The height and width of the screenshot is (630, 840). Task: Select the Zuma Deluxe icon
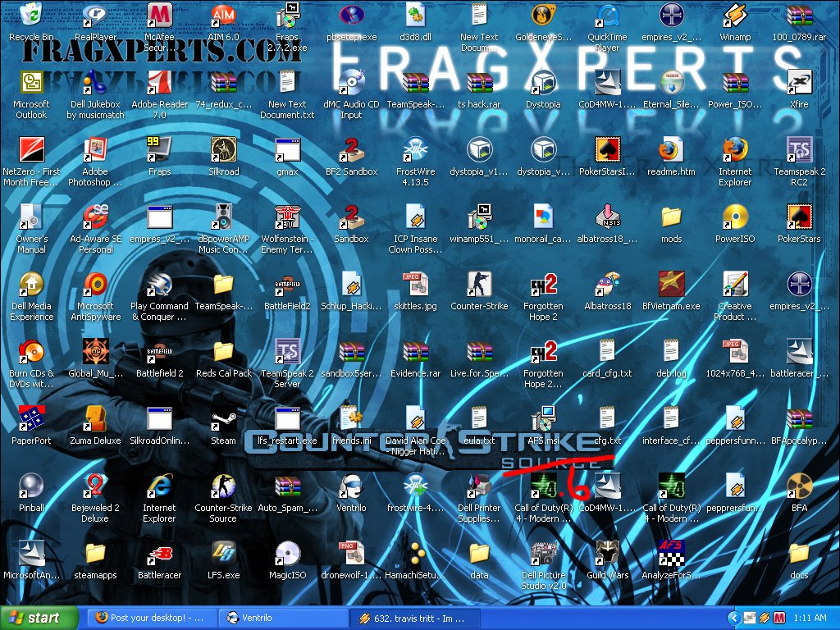[x=95, y=418]
